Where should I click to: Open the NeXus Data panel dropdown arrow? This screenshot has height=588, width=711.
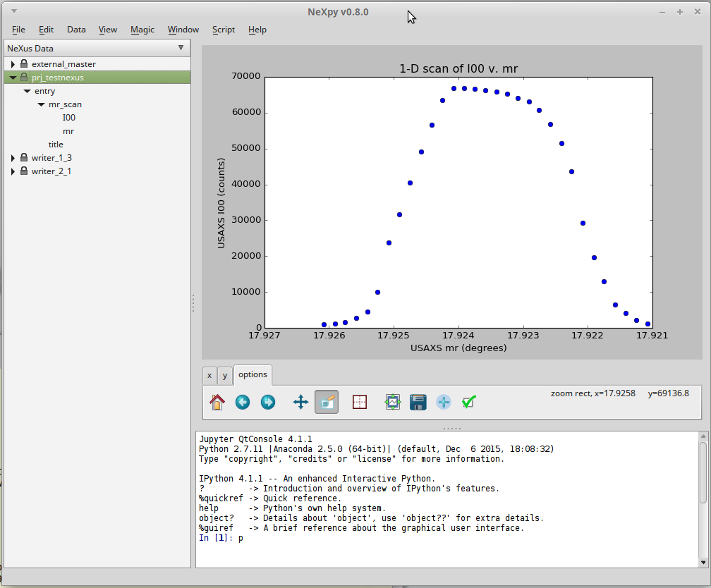click(x=182, y=48)
